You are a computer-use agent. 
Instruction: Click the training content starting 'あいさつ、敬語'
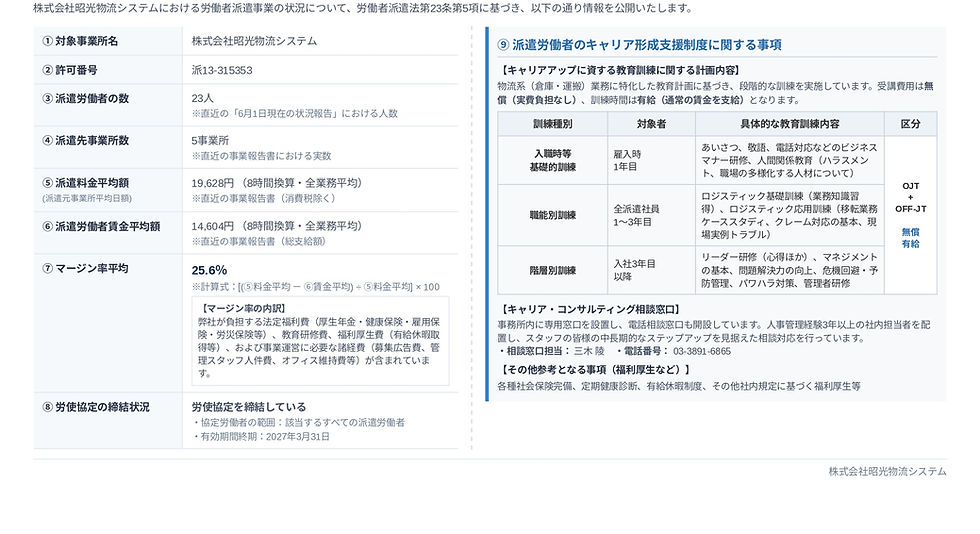[789, 160]
